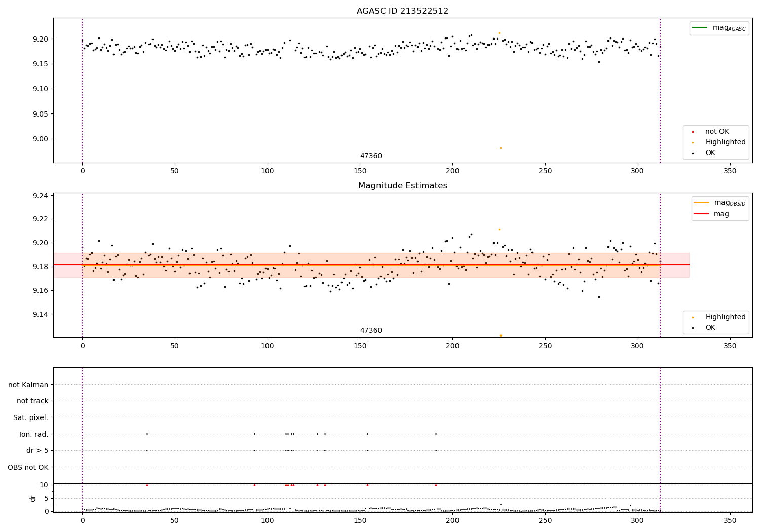Click the 9.18 y-axis tick label
Viewport: 760px width, 532px height.
pyautogui.click(x=41, y=267)
